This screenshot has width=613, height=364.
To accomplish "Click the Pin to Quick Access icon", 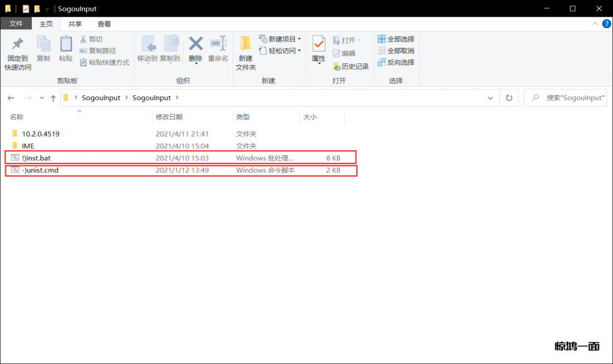I will point(18,44).
